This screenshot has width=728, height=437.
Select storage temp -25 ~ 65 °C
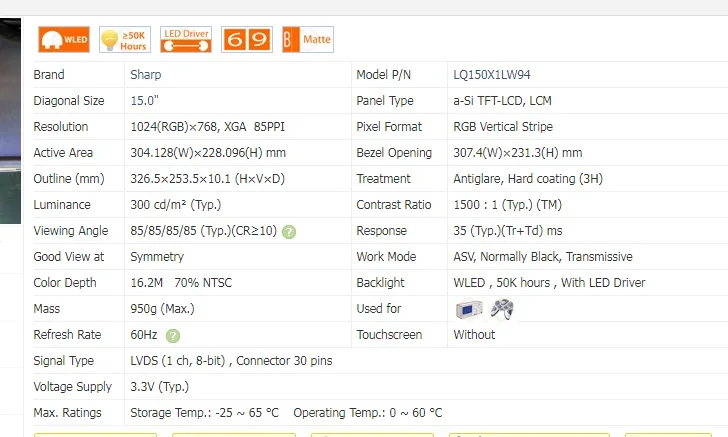204,413
